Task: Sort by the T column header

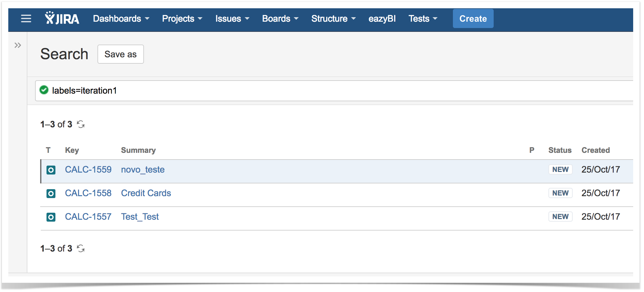Action: (x=48, y=150)
